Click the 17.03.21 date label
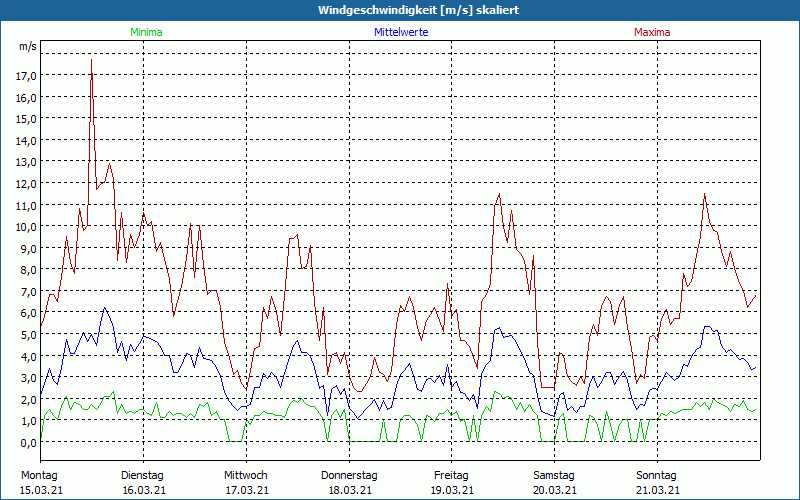The image size is (800, 500). pyautogui.click(x=247, y=490)
